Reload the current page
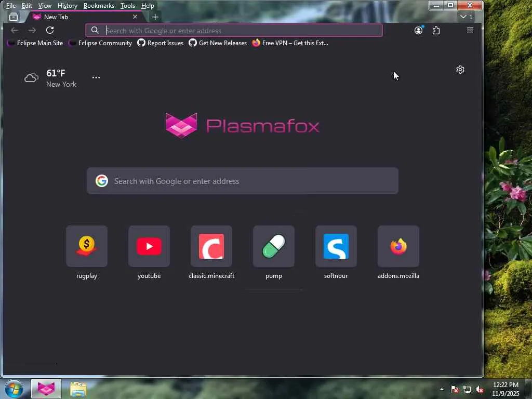 pos(50,30)
